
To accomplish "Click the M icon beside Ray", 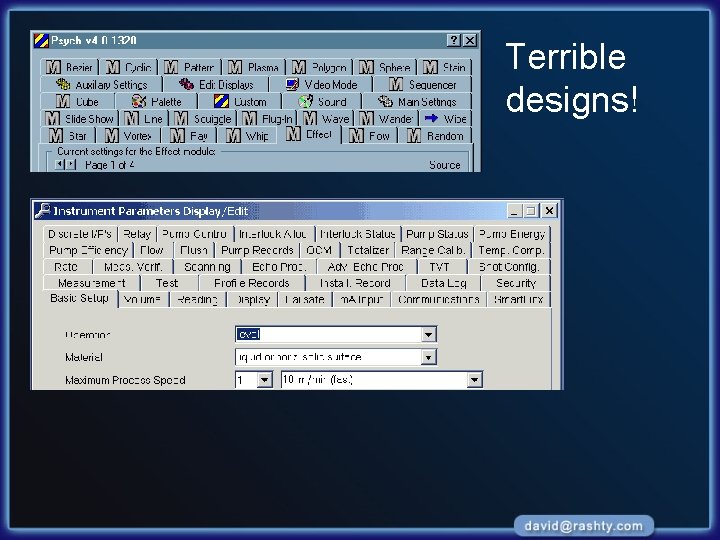I will pos(177,135).
